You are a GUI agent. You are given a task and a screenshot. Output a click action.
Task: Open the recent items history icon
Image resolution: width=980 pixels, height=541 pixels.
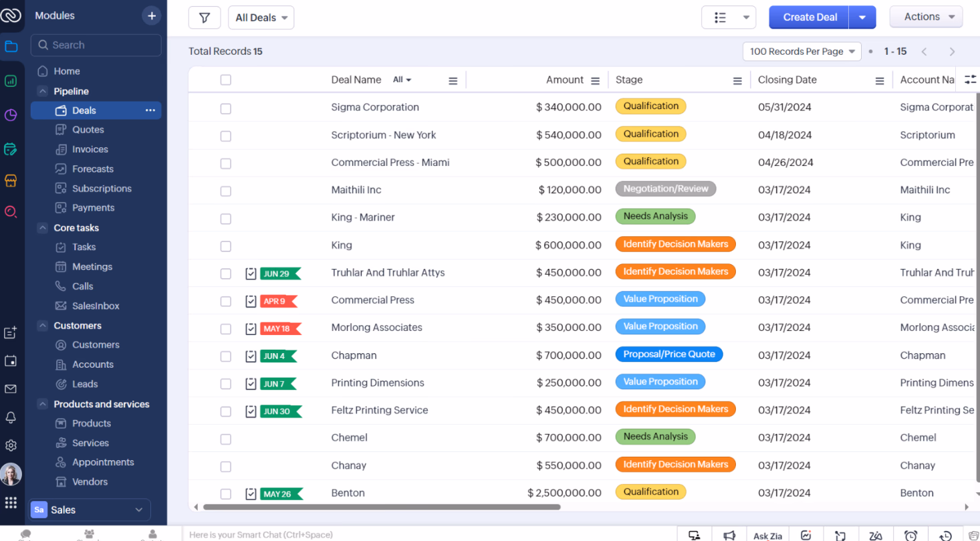point(944,534)
